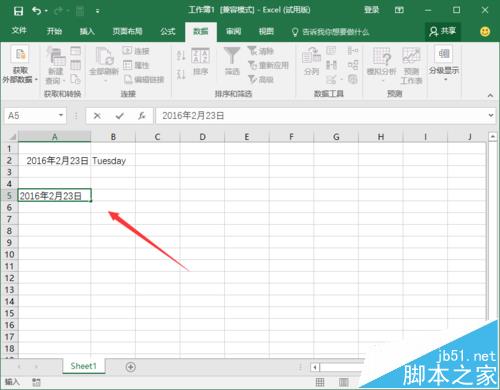Open 分级显示 outline dropdown
The image size is (500, 390).
444,63
